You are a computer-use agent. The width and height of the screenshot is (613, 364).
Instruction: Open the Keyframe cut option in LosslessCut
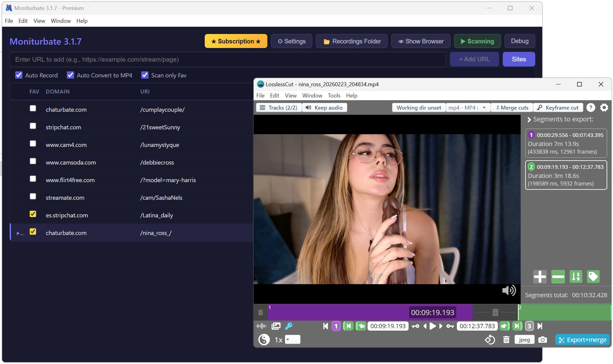click(558, 107)
